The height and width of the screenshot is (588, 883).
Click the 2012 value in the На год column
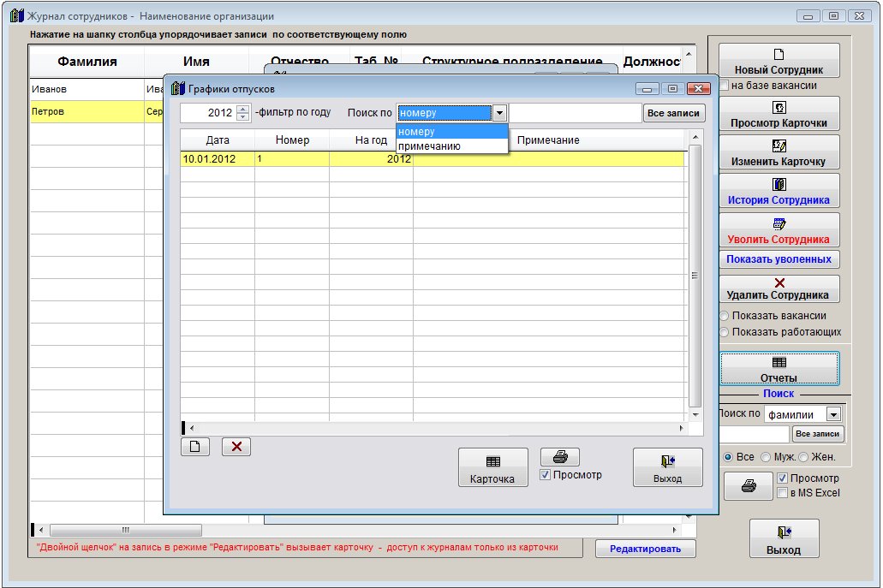(x=371, y=158)
